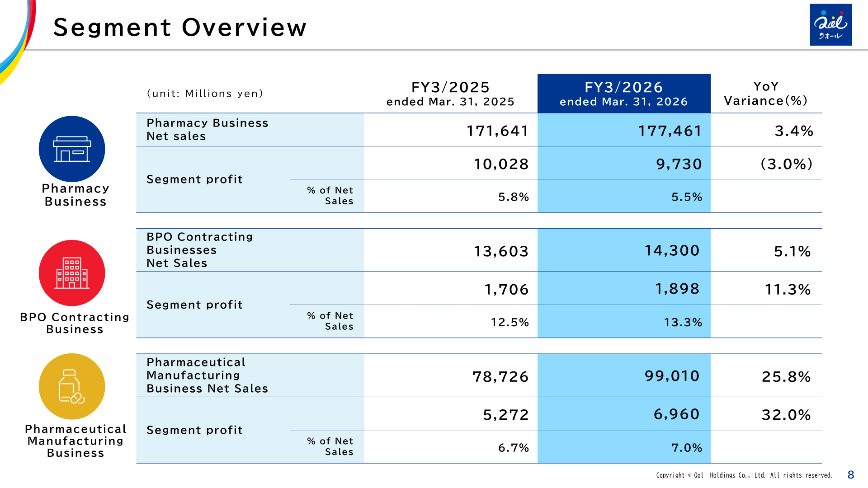The image size is (868, 488).
Task: Click the Pharmacy Business caption under the icon
Action: coord(75,195)
